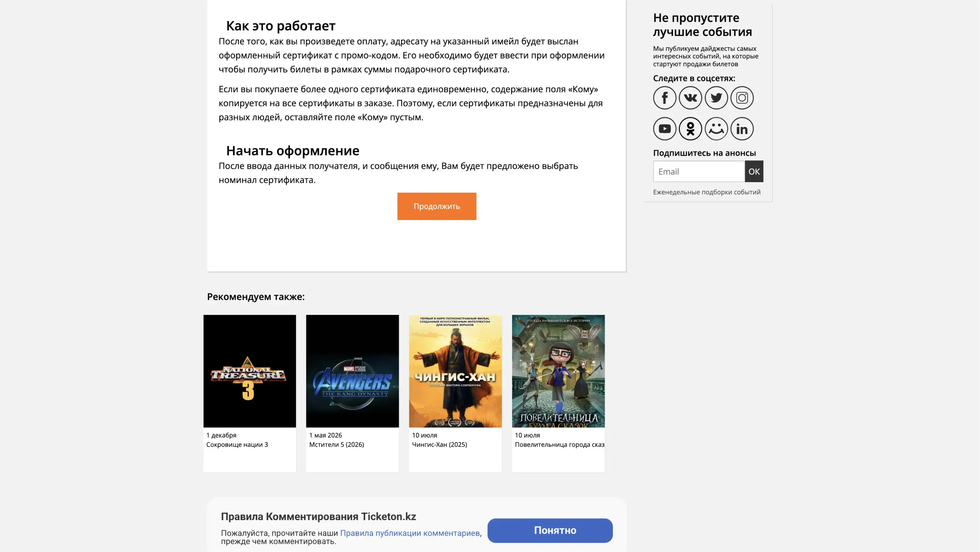The height and width of the screenshot is (552, 980).
Task: Open the Мстители 5 (2026) title link
Action: pos(336,445)
